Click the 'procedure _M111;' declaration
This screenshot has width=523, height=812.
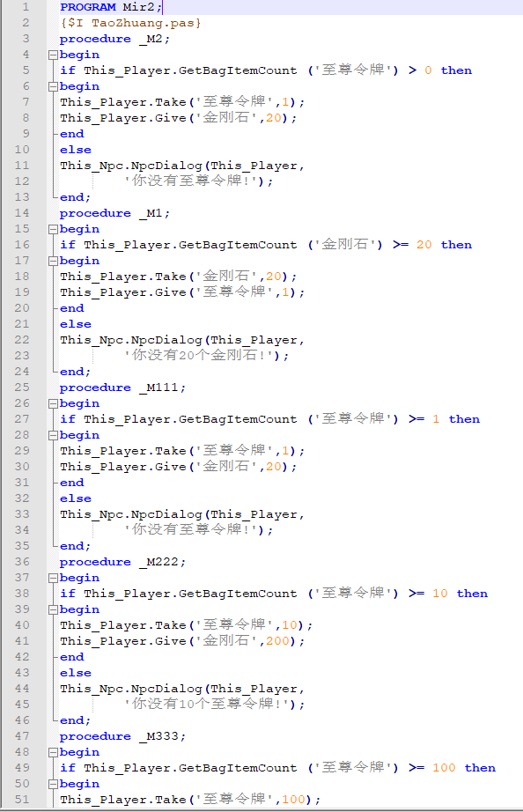[x=122, y=388]
